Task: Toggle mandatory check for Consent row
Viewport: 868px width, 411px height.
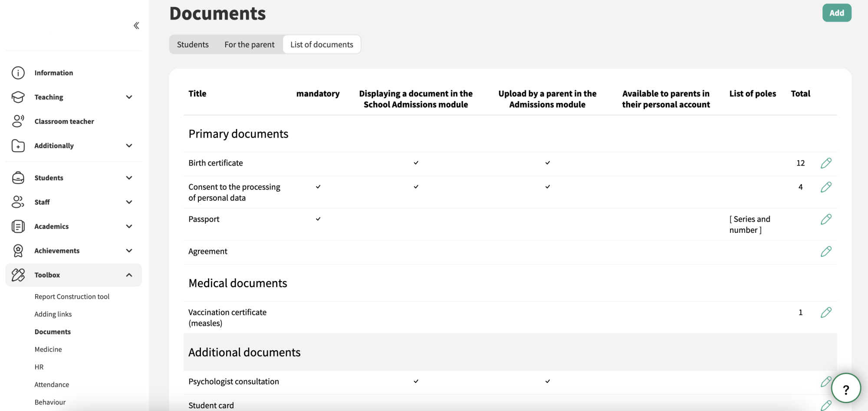Action: pyautogui.click(x=318, y=187)
